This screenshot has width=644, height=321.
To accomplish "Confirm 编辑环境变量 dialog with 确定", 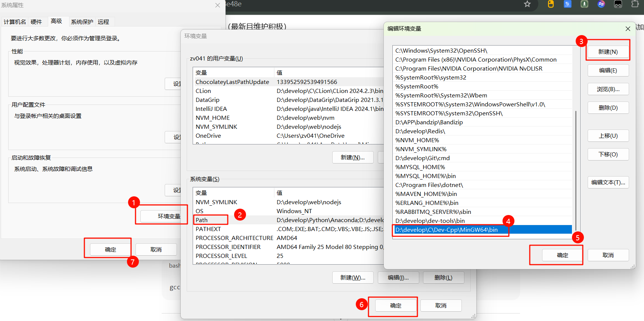I will click(x=563, y=255).
